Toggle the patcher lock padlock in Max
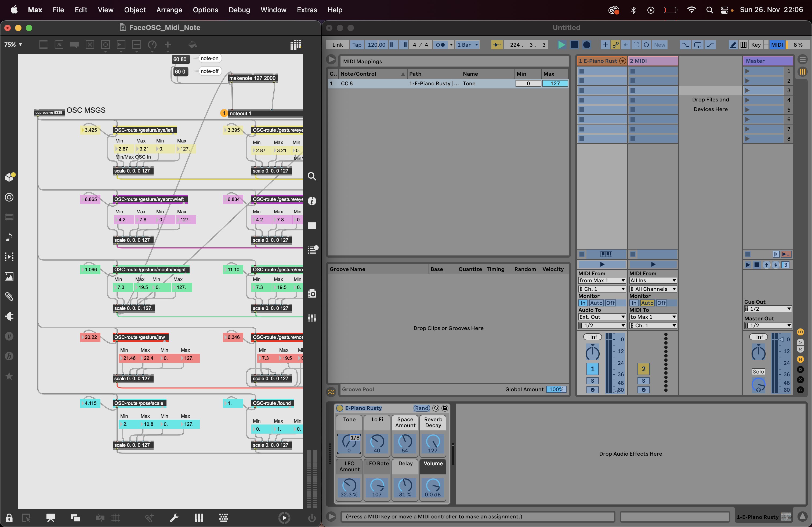 pos(9,518)
